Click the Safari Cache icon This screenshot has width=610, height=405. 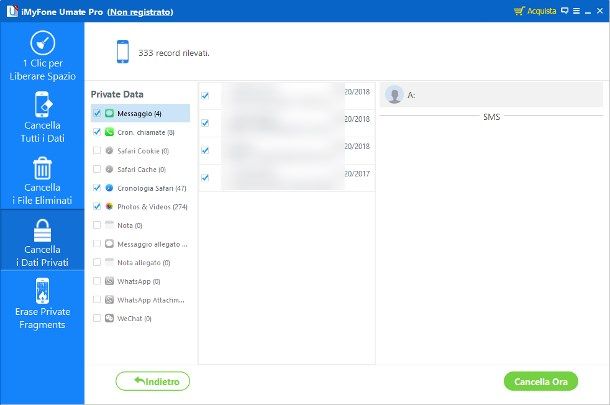[x=109, y=169]
